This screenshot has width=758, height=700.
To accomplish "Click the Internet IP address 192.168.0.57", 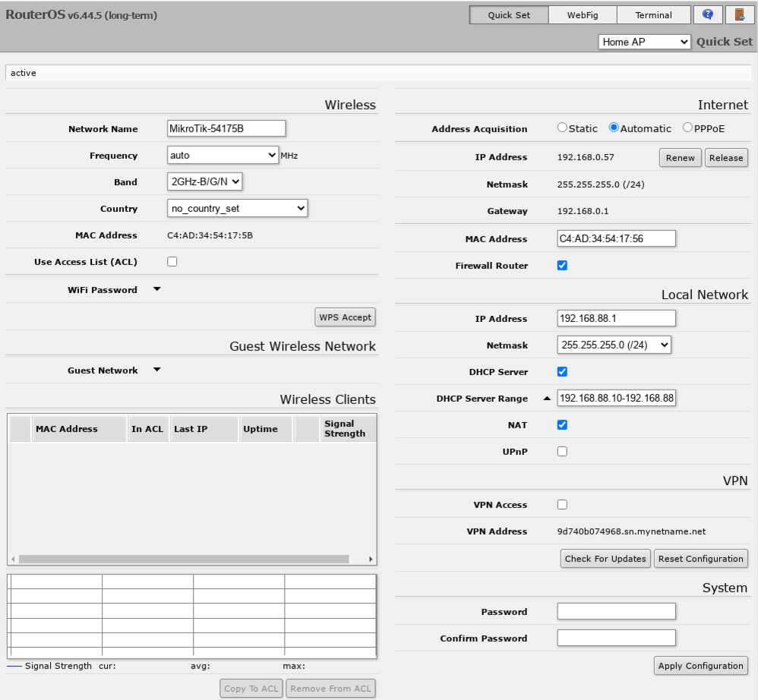I will pos(586,157).
